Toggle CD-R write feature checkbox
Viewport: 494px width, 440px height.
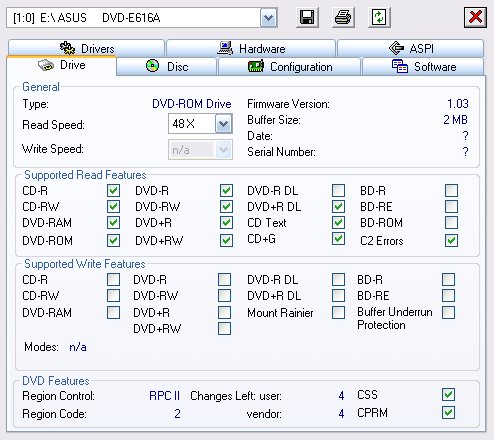113,280
